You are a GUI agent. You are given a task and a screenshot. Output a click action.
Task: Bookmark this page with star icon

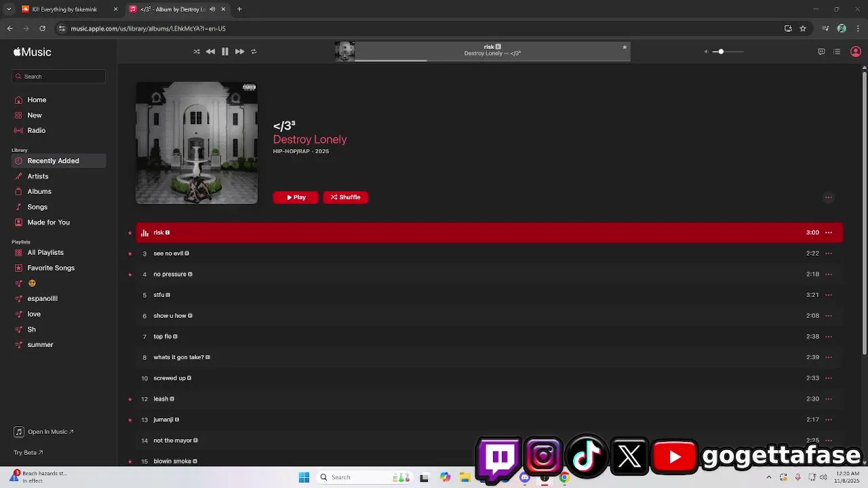click(803, 28)
